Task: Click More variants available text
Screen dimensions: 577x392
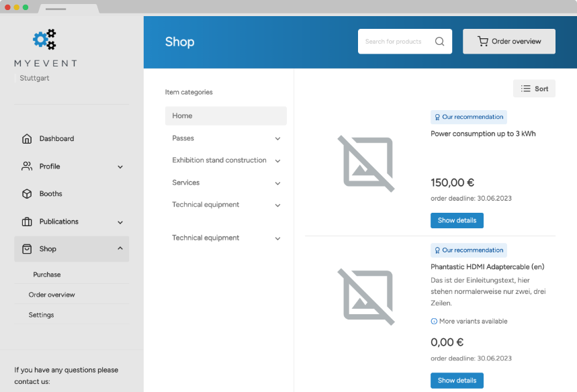Action: coord(474,322)
